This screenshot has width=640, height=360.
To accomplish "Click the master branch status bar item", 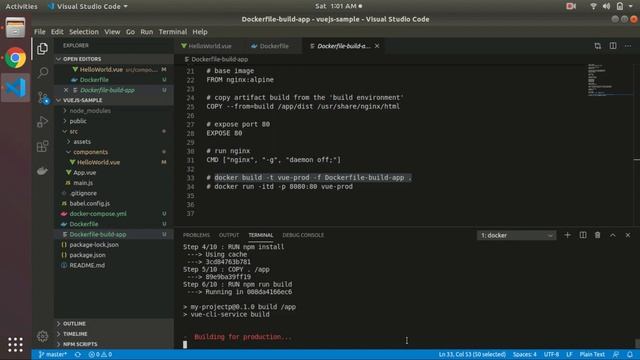I will [x=53, y=354].
